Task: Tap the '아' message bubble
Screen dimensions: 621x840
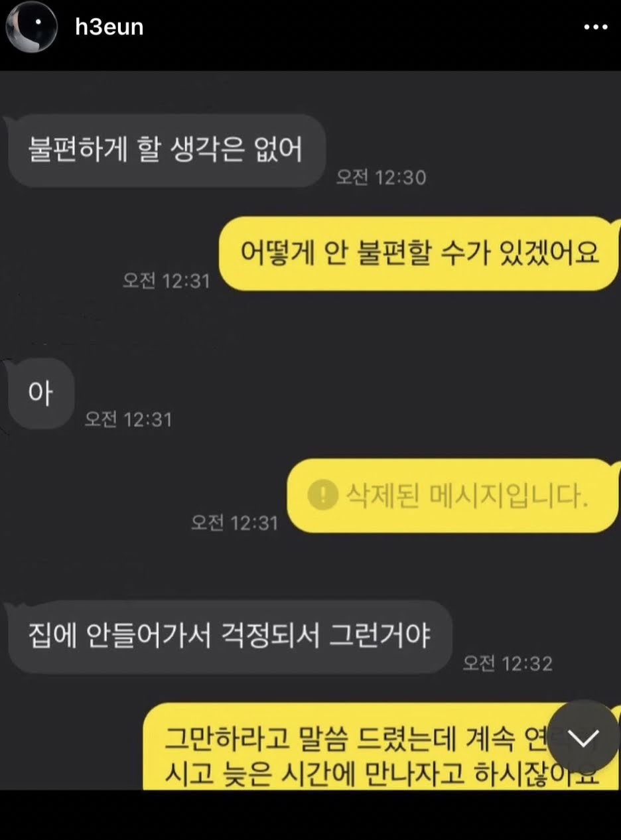Action: (40, 393)
